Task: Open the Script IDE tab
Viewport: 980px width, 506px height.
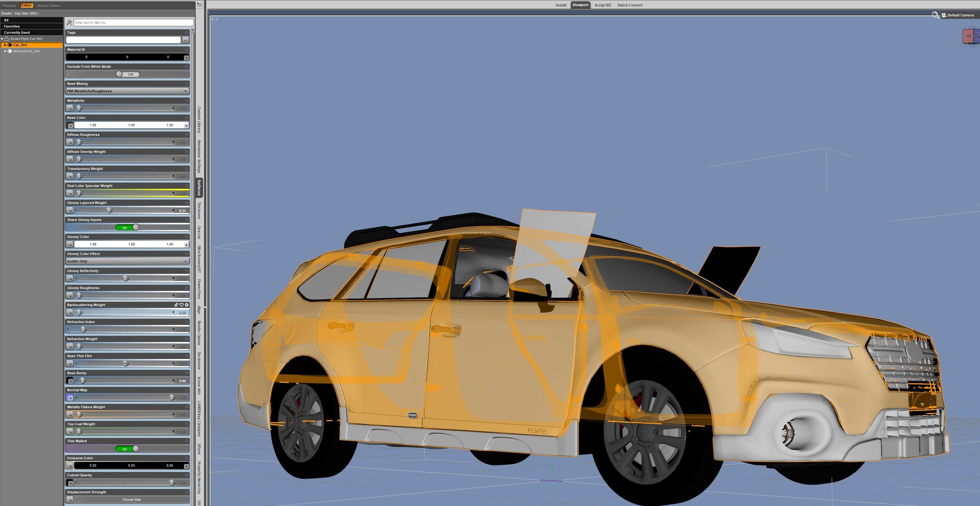Action: 603,5
